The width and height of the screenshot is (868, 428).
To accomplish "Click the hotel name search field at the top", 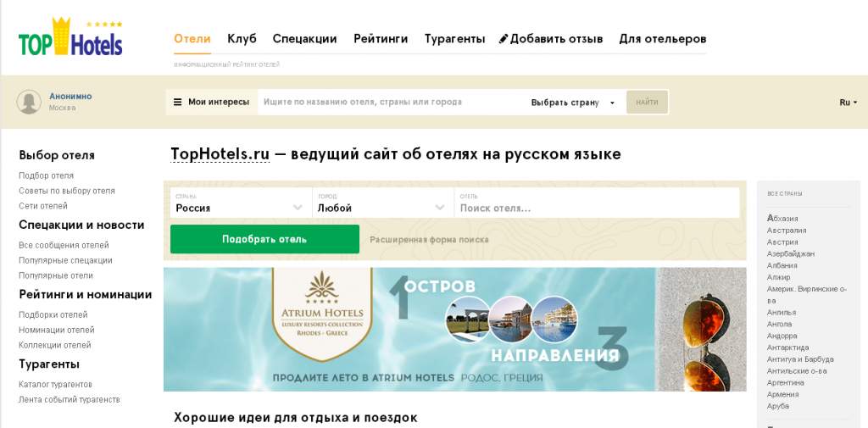I will point(391,103).
